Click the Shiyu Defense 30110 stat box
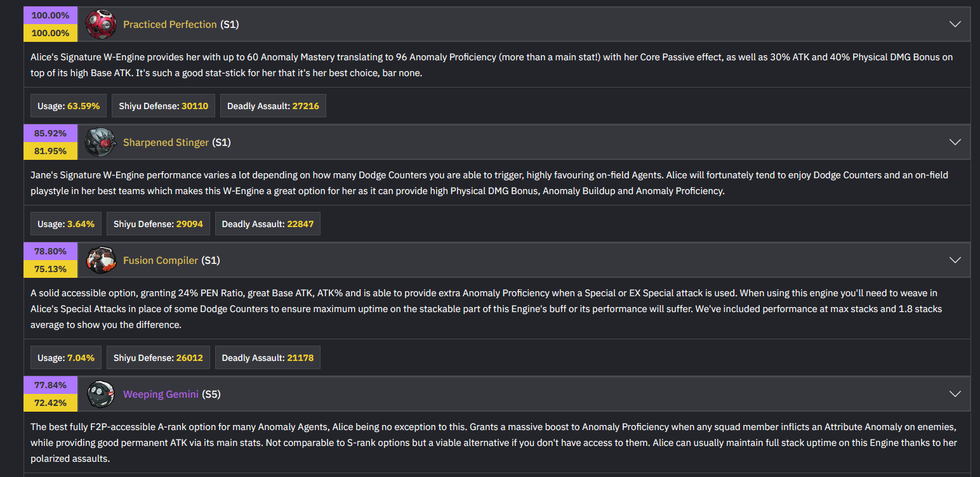The image size is (980, 477). point(163,106)
